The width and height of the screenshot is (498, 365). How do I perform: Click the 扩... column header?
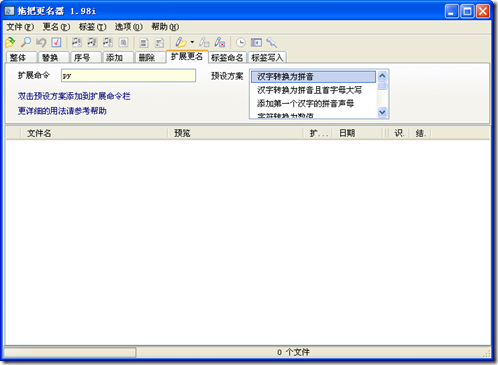coord(317,133)
